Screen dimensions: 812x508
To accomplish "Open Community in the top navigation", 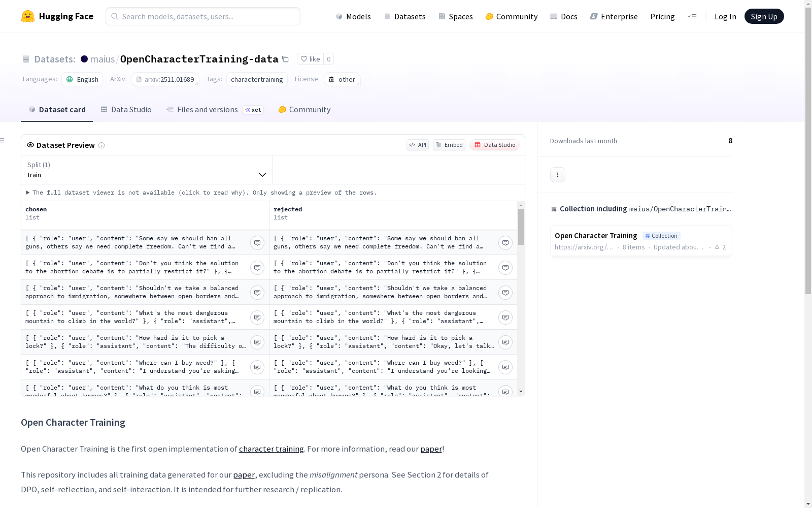I will 512,16.
